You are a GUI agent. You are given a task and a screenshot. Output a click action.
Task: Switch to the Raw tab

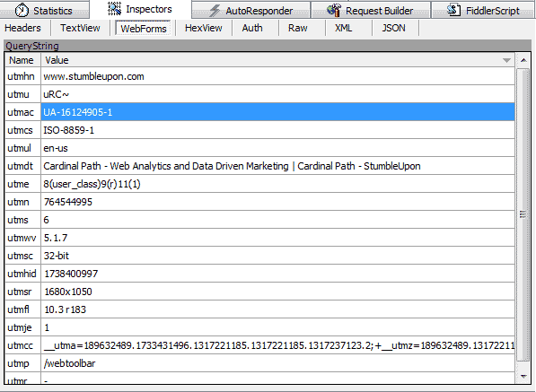pyautogui.click(x=298, y=28)
